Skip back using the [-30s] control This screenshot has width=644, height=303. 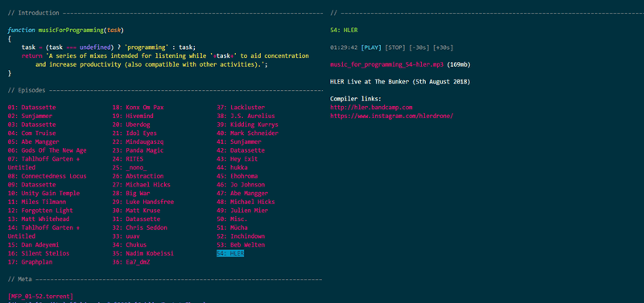(x=419, y=47)
